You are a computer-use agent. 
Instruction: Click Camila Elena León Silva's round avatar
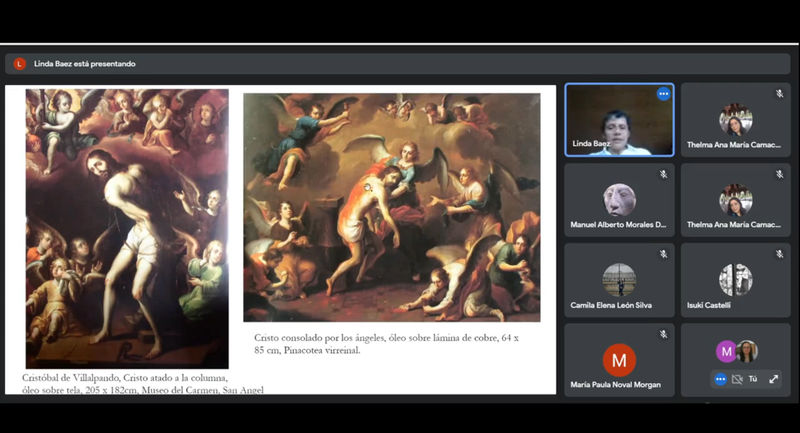click(x=619, y=279)
